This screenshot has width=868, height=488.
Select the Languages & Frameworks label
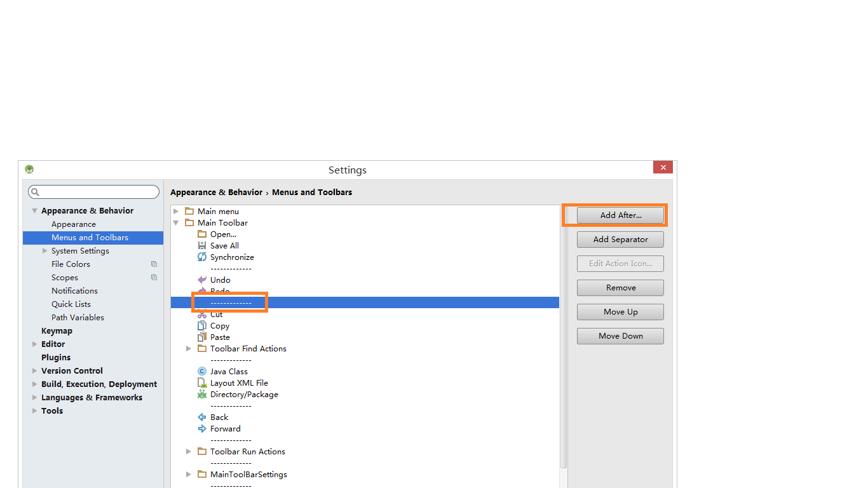(92, 398)
